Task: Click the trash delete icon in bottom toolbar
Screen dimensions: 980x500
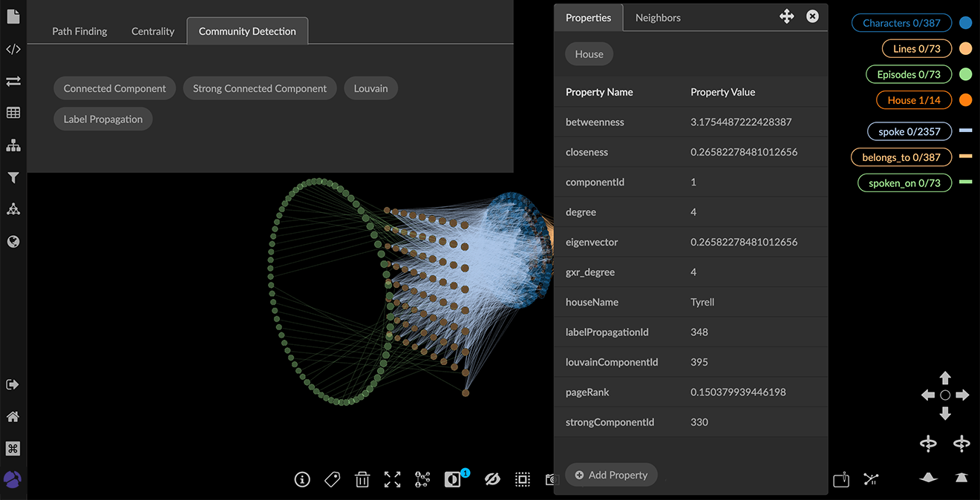Action: coord(362,479)
